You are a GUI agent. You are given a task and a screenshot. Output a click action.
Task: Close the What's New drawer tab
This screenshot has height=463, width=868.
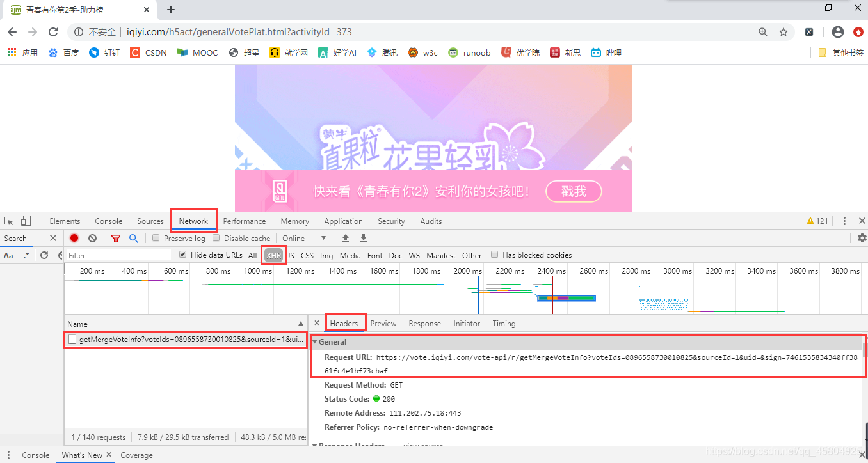pyautogui.click(x=109, y=455)
